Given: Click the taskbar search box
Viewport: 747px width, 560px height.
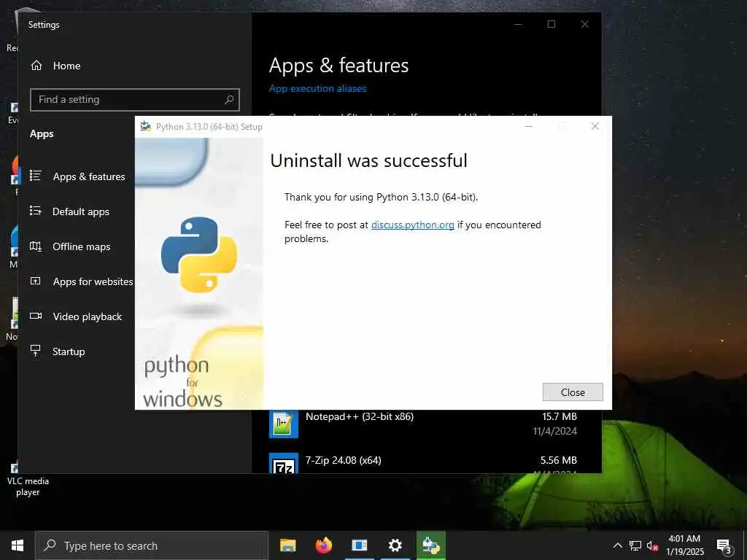Looking at the screenshot, I should point(152,545).
